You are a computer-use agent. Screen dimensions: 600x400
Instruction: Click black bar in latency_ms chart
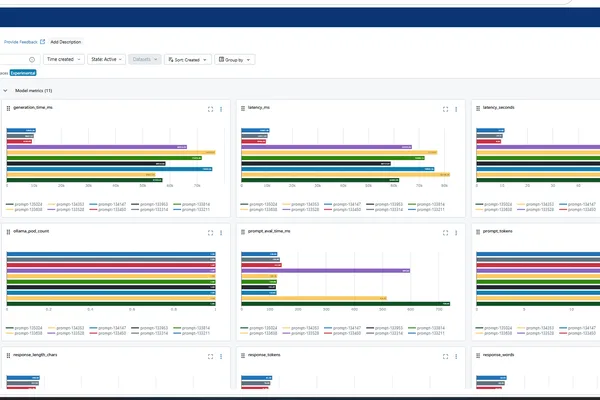[316, 163]
